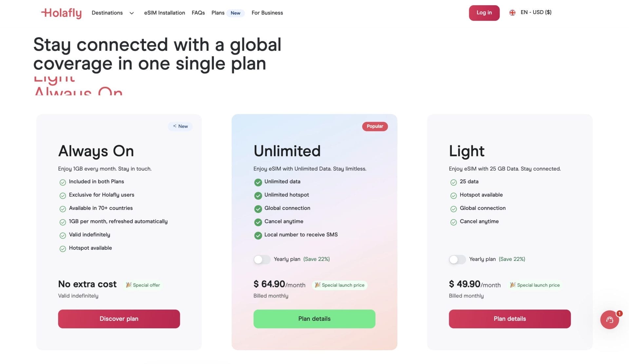Open the EN - USD ($) language selector
Image resolution: width=629 pixels, height=364 pixels.
[536, 12]
